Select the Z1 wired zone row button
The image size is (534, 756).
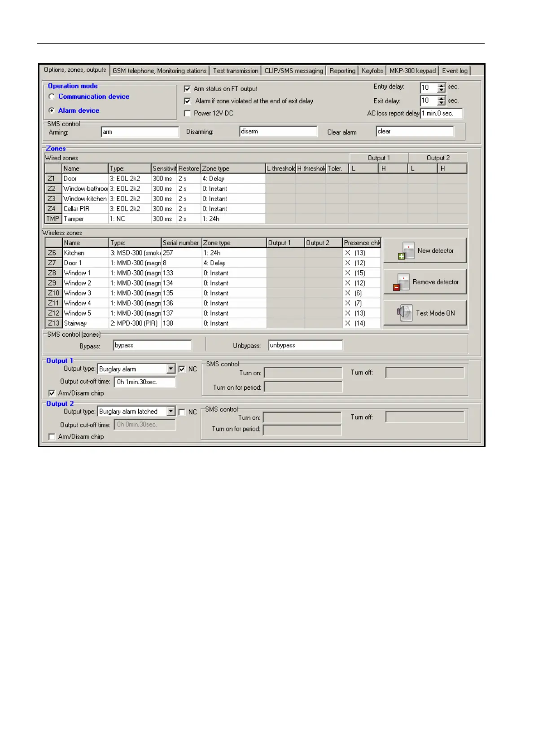pyautogui.click(x=52, y=179)
